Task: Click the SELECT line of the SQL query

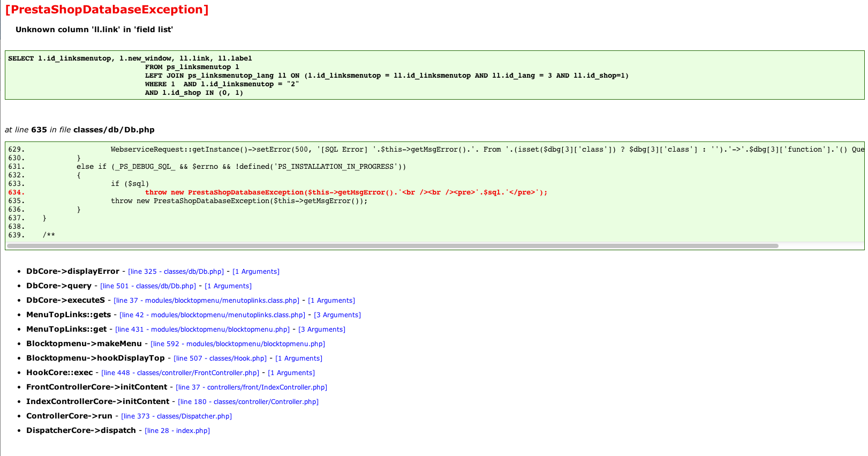Action: tap(130, 58)
